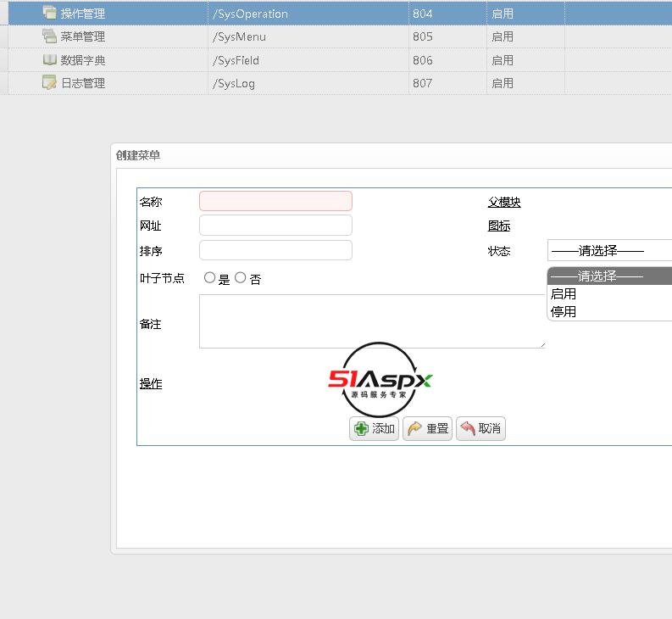Click 启用 status in the 操作管理 row
Image resolution: width=672 pixels, height=619 pixels.
point(503,14)
